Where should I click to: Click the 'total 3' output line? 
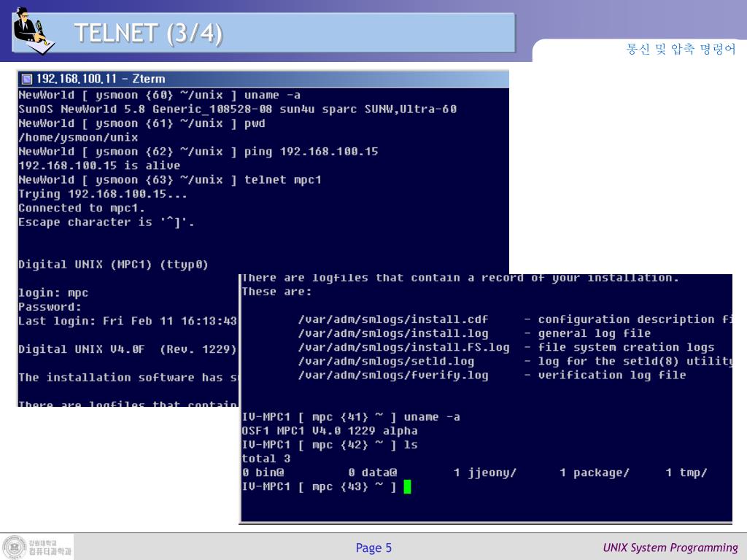tap(266, 459)
